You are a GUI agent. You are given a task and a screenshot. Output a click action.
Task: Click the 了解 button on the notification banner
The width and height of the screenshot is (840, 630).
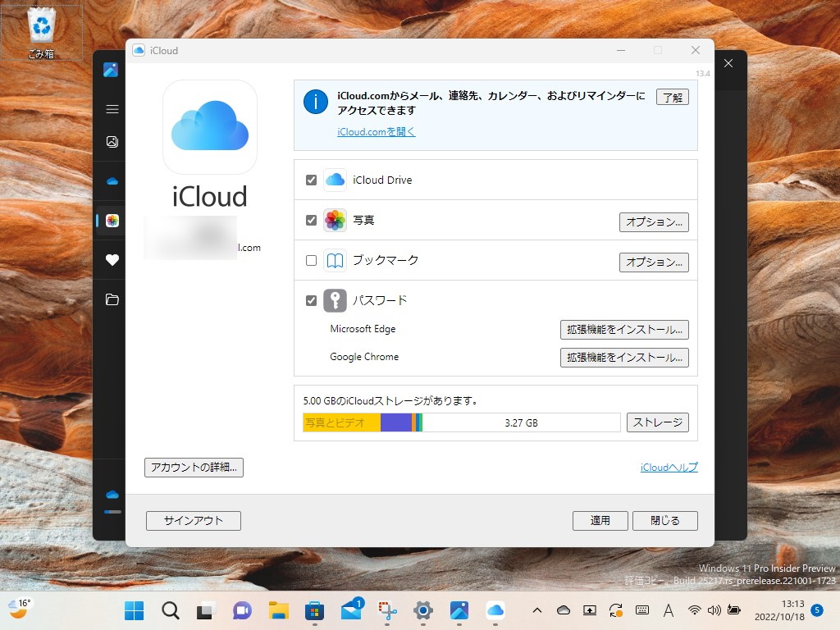671,96
